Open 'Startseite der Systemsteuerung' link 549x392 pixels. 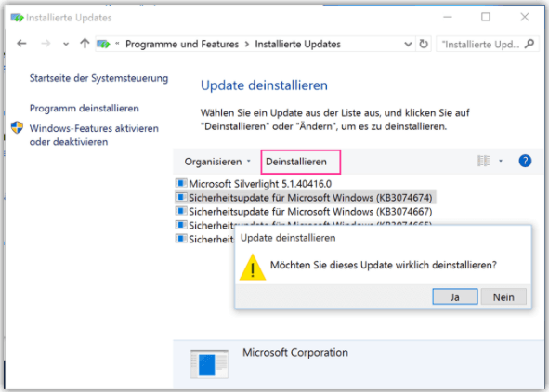click(x=98, y=78)
